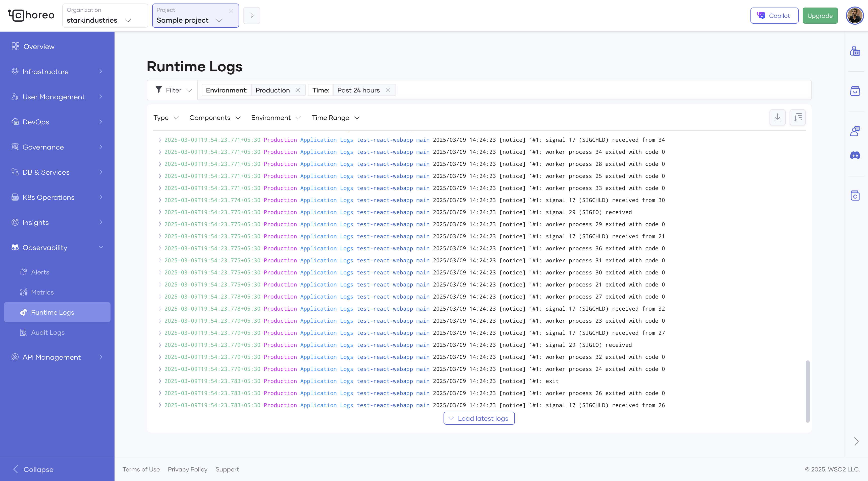Image resolution: width=868 pixels, height=481 pixels.
Task: Click the sort order icon button
Action: (x=797, y=117)
